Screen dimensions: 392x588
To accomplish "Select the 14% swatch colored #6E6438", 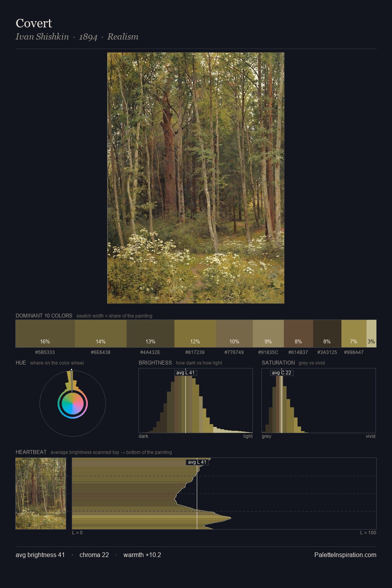I will [101, 334].
